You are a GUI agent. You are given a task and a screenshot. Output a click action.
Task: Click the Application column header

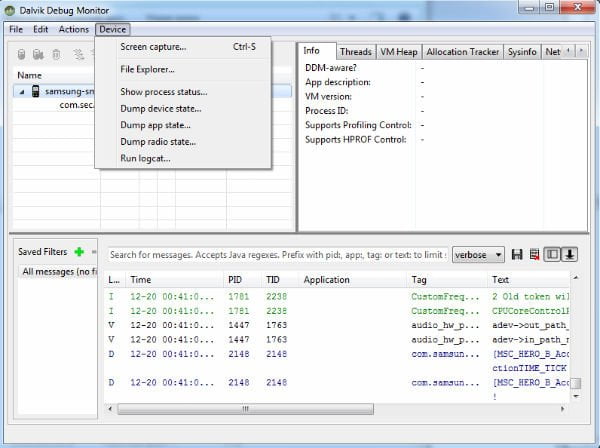(353, 280)
